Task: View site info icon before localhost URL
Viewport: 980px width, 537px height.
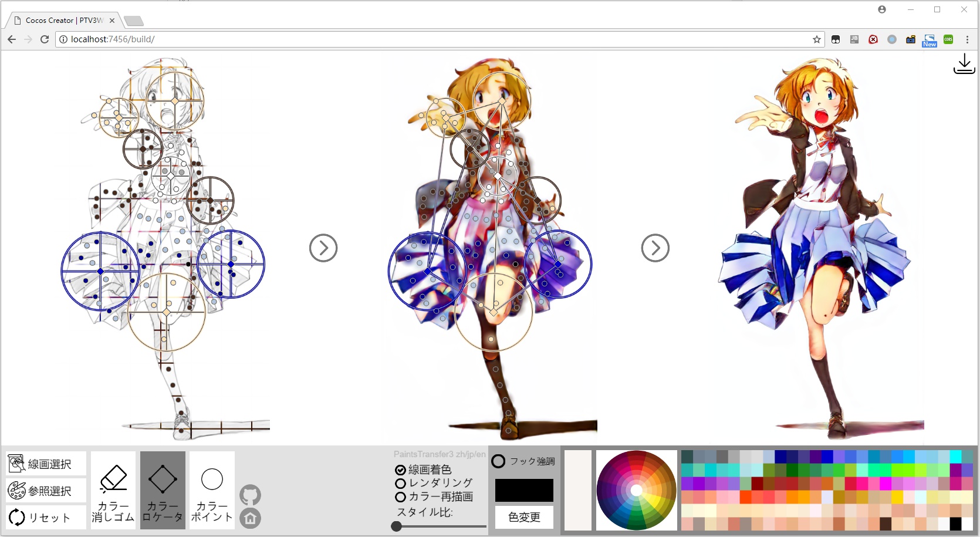Action: click(63, 39)
